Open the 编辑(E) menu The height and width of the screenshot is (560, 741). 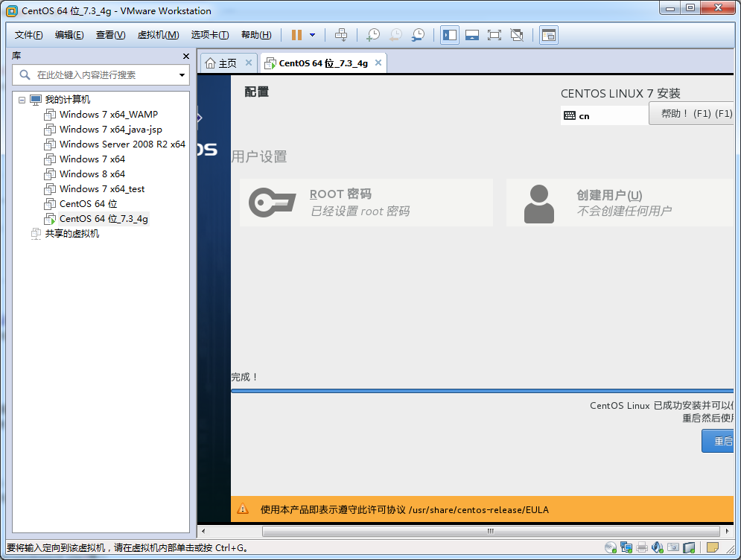click(x=69, y=35)
